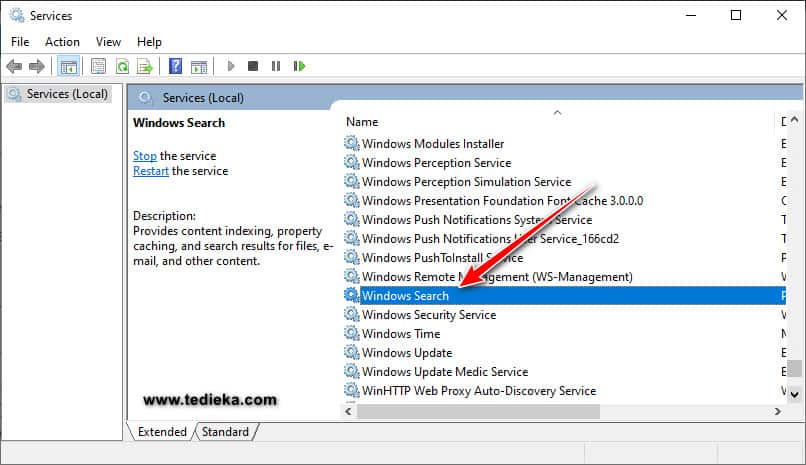The height and width of the screenshot is (465, 806).
Task: Select Windows Update Medic Service row
Action: 564,371
